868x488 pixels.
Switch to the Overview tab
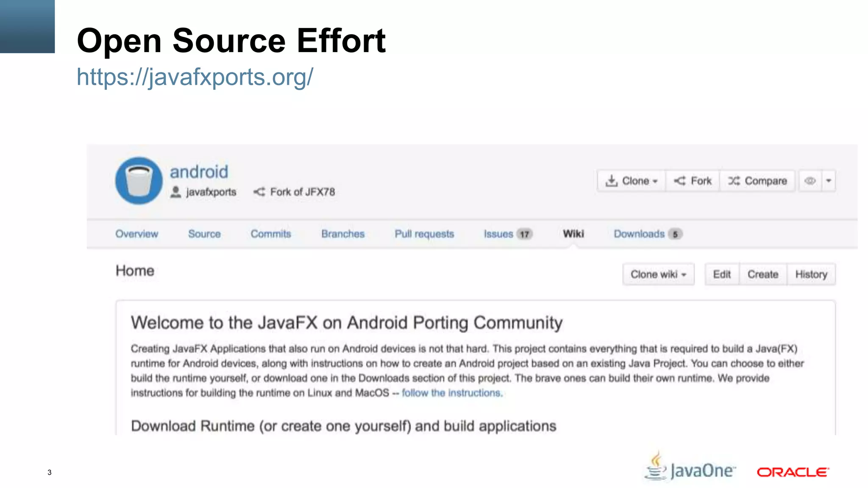[x=136, y=234]
